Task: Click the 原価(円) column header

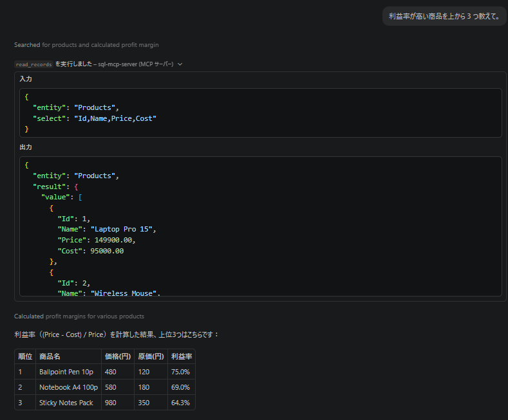Action: point(151,356)
